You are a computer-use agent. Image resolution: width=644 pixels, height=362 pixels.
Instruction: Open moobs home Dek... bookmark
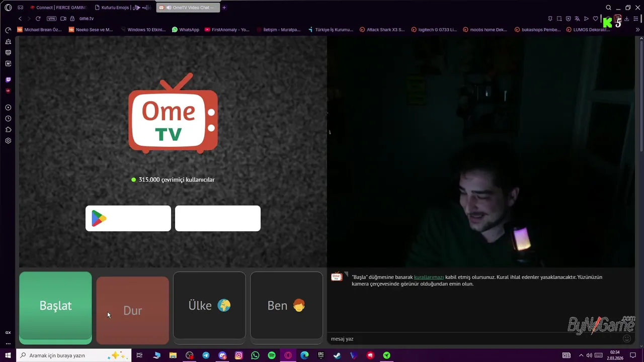485,30
